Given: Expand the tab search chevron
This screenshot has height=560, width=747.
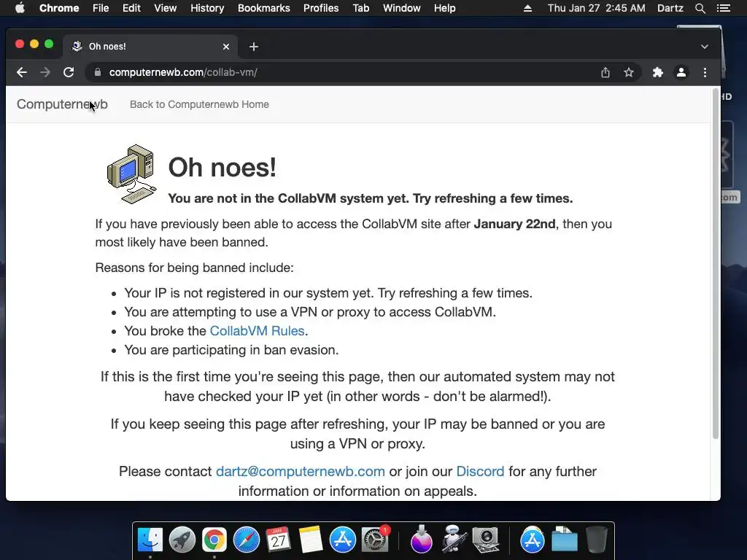Looking at the screenshot, I should [x=705, y=47].
